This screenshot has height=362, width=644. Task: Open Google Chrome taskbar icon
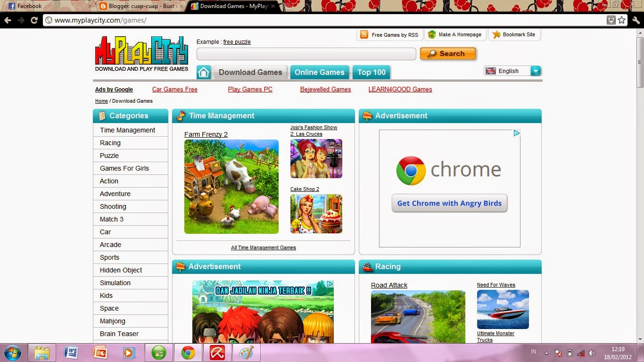pos(188,353)
